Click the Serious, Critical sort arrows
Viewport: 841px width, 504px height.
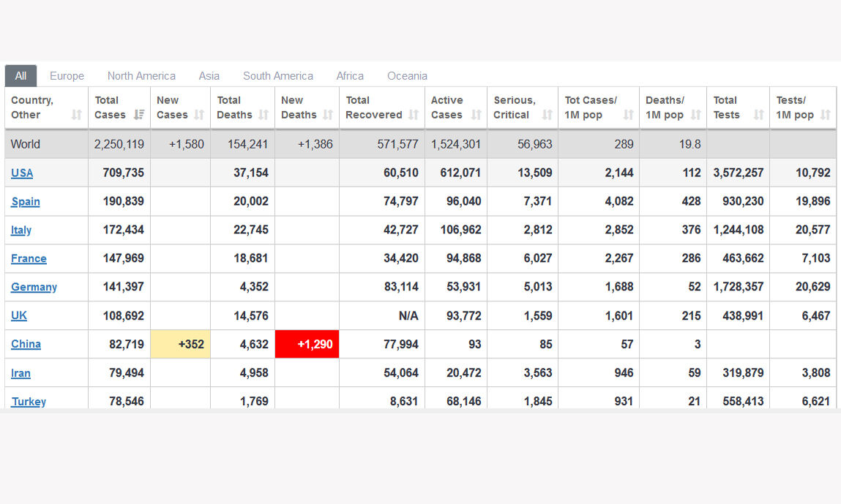click(x=547, y=115)
